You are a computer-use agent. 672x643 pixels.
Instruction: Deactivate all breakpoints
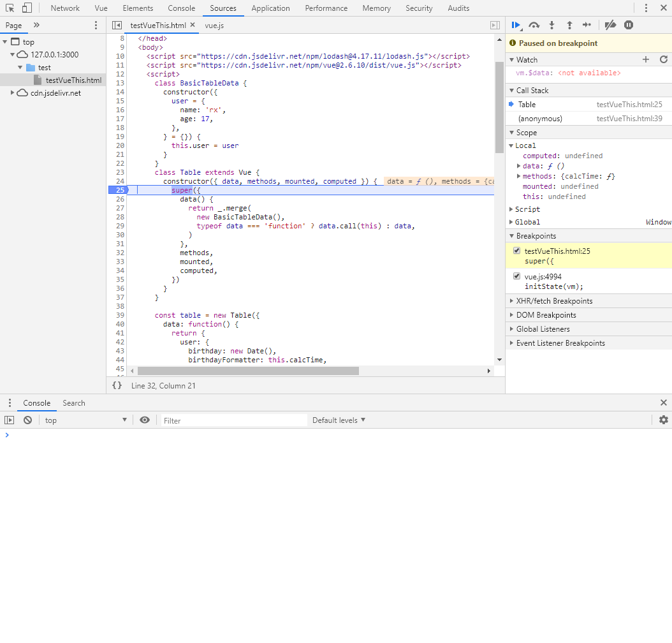[x=610, y=26]
